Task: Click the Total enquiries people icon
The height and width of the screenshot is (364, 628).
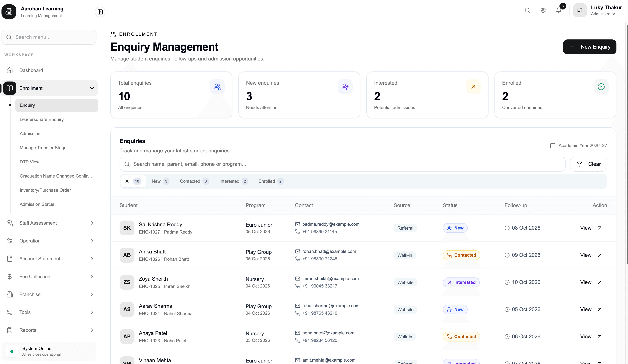Action: (x=217, y=87)
